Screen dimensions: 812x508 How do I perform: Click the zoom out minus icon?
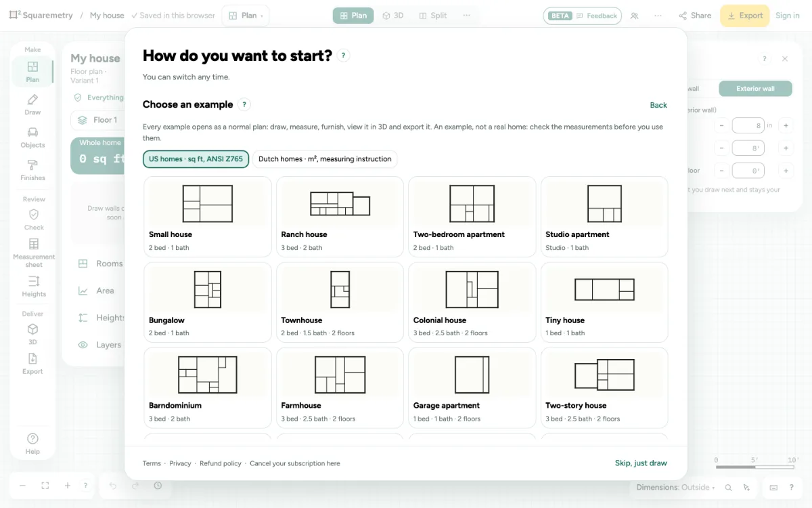22,486
